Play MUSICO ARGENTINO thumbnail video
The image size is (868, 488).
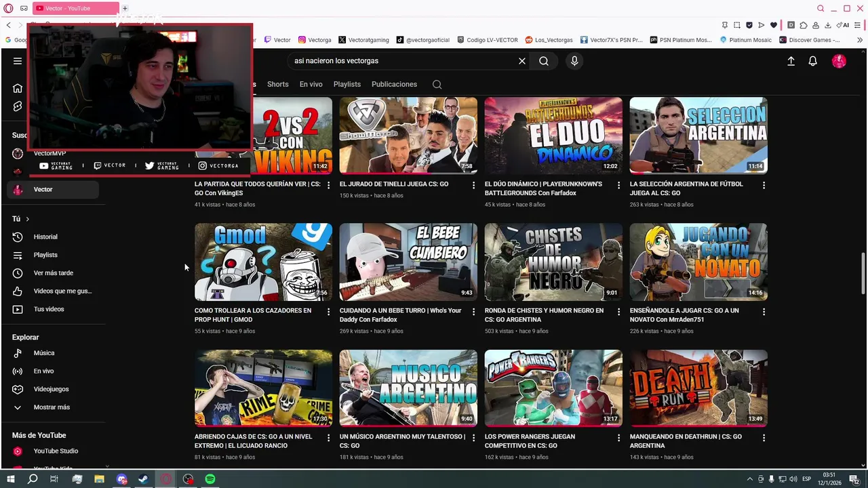[408, 388]
